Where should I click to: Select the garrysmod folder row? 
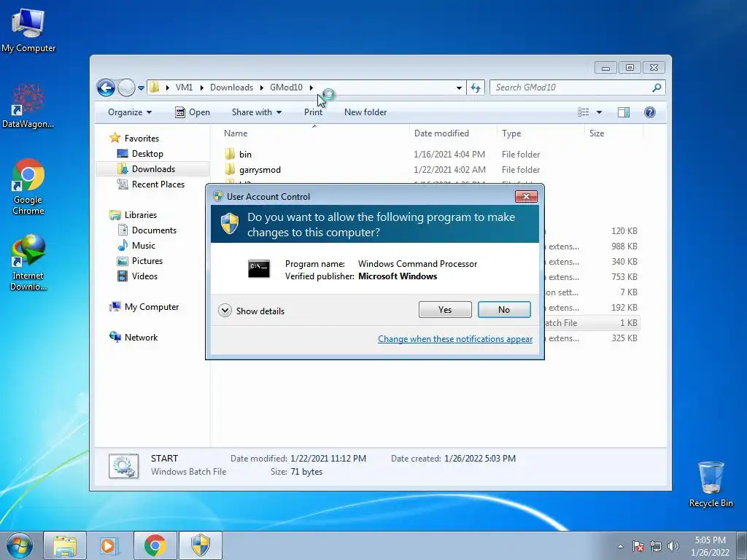coord(430,169)
